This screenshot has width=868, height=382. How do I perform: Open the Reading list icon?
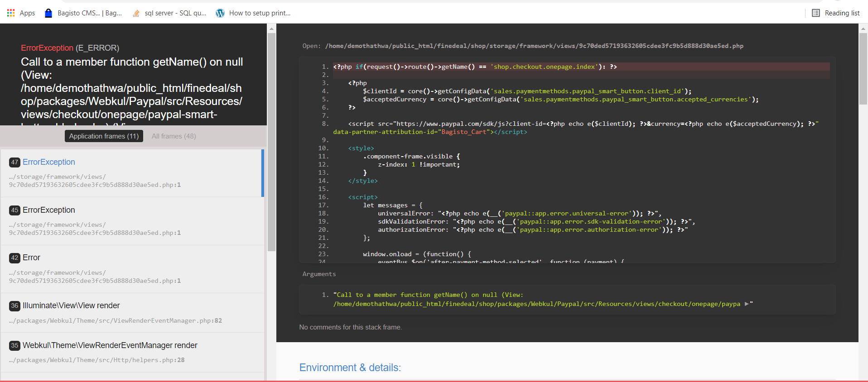816,13
